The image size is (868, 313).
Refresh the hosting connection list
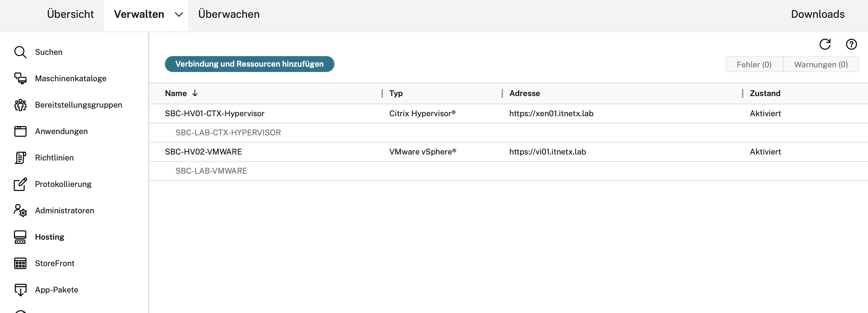(825, 44)
